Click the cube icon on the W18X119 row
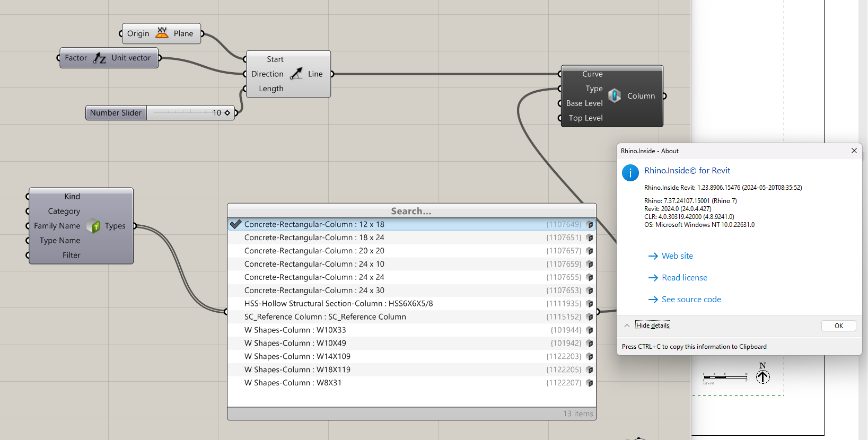The width and height of the screenshot is (868, 440). tap(589, 370)
